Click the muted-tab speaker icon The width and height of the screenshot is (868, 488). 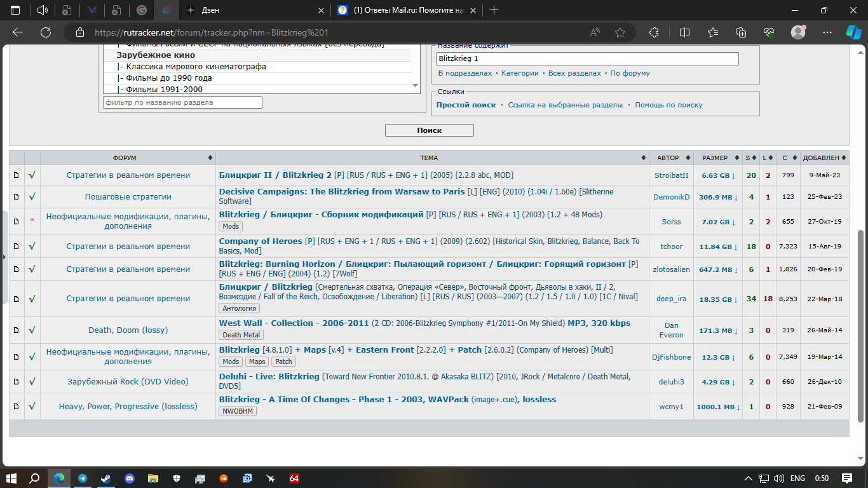coord(43,10)
